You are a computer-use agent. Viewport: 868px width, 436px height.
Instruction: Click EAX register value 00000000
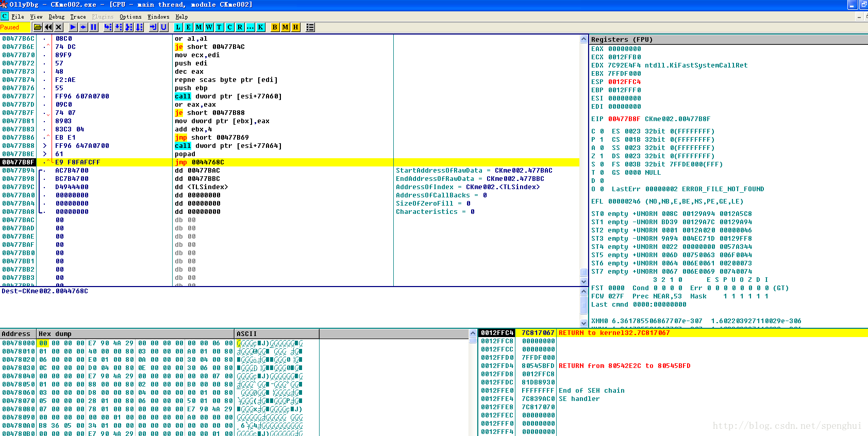[x=625, y=49]
